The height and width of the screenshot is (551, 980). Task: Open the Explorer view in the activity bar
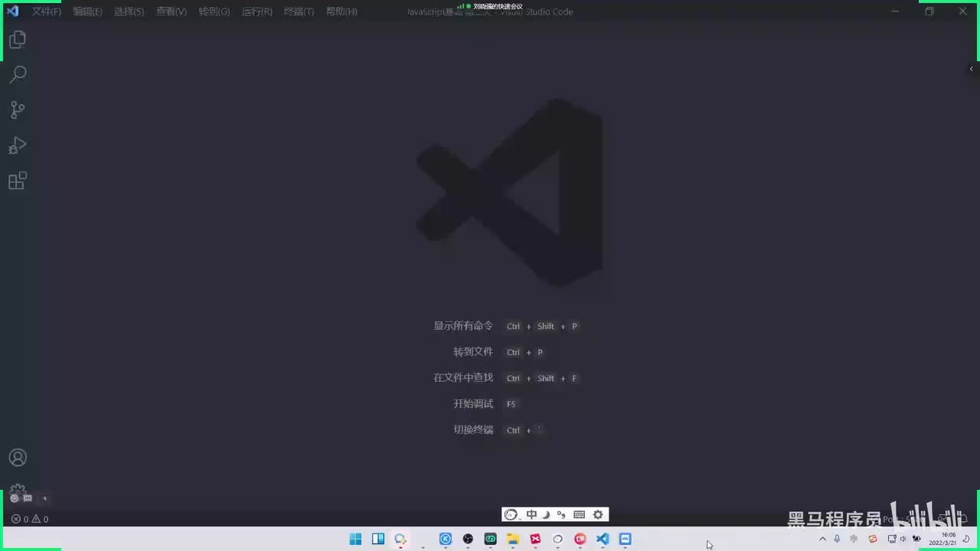(x=18, y=40)
